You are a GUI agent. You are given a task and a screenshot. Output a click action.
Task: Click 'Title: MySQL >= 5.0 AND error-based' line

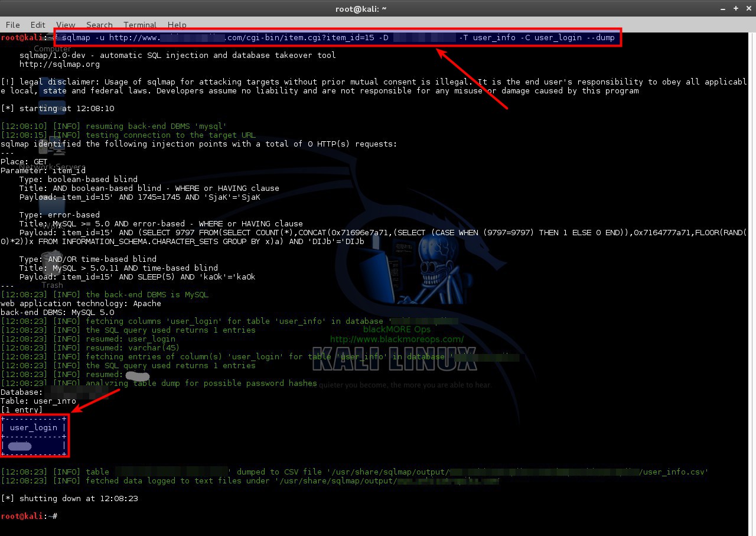click(161, 224)
